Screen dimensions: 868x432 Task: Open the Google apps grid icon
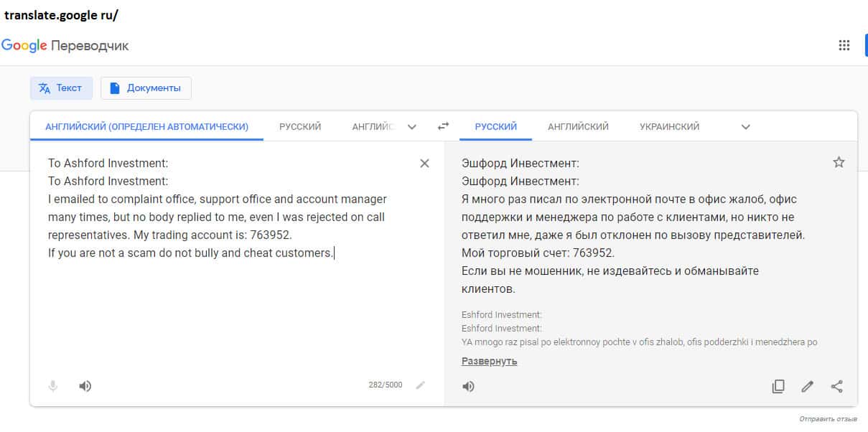pos(844,45)
